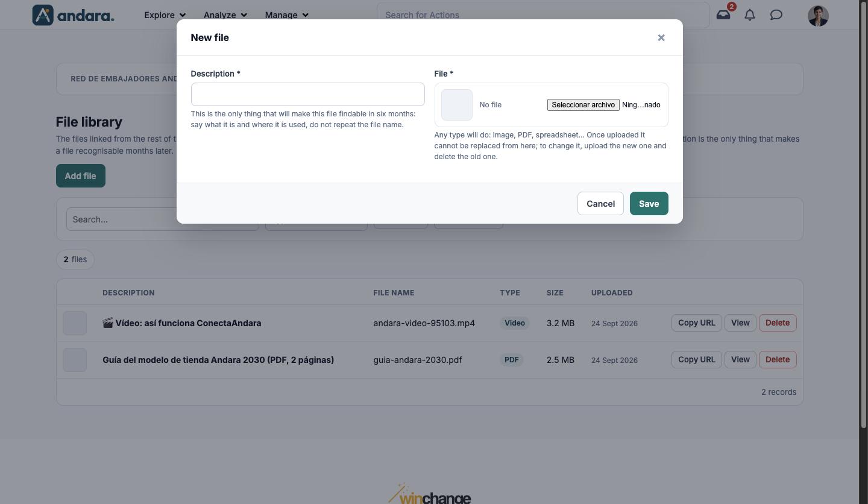
Task: Expand the Explore menu
Action: click(x=165, y=15)
